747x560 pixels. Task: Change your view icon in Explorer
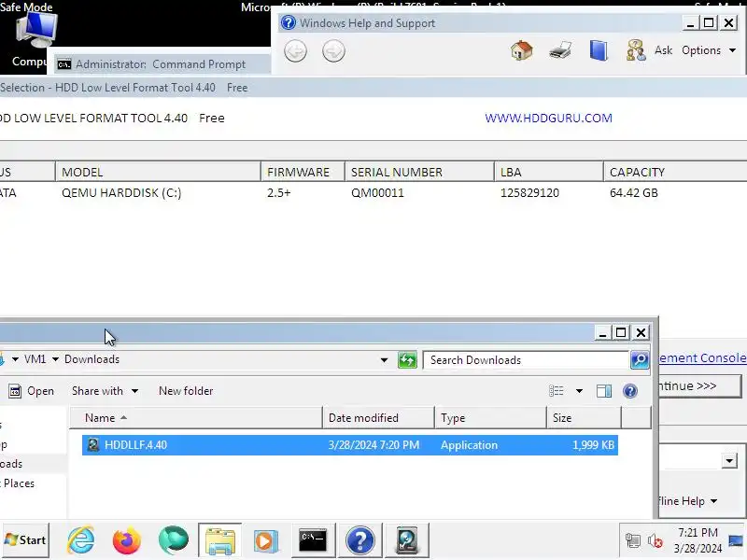point(557,391)
